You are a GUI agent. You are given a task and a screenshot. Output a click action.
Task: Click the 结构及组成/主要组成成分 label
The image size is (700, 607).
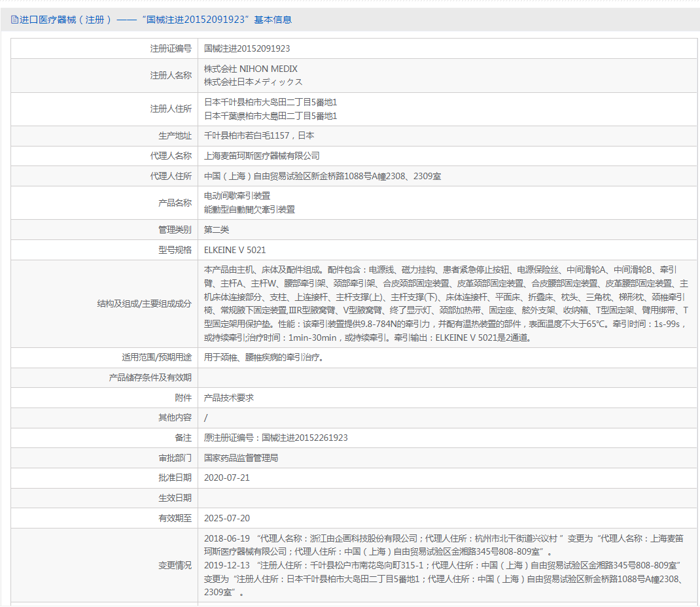(x=144, y=303)
